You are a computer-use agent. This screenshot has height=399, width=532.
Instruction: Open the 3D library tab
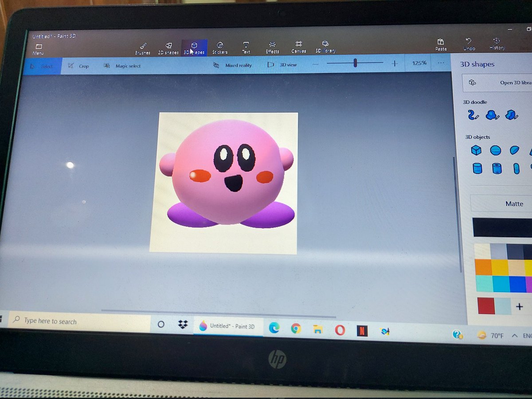[x=325, y=47]
